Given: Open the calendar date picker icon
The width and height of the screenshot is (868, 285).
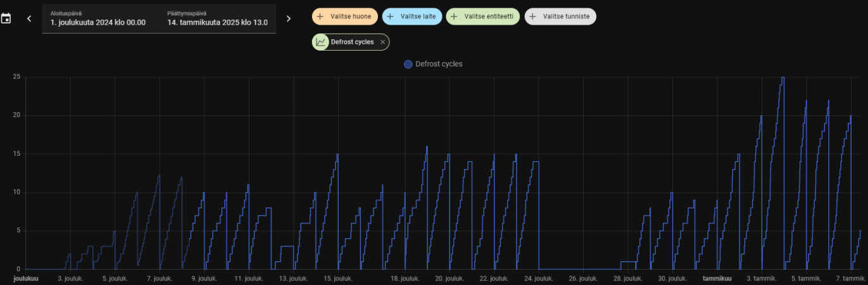Looking at the screenshot, I should (6, 18).
